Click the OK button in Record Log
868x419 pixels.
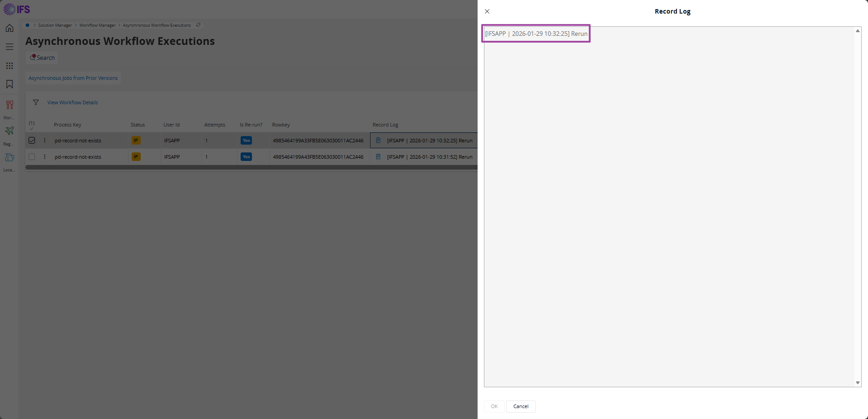click(x=494, y=406)
